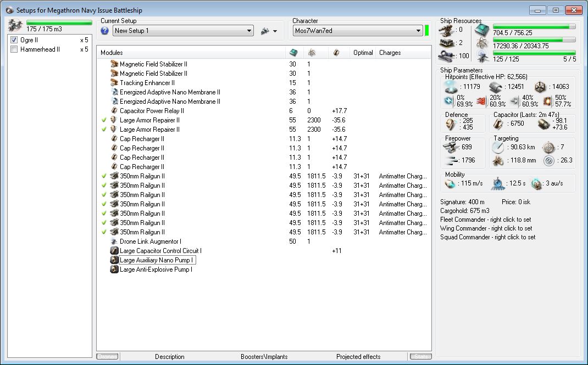Click the CPU resource icon beside 704.5 / 756.25
The image size is (588, 365).
482,31
